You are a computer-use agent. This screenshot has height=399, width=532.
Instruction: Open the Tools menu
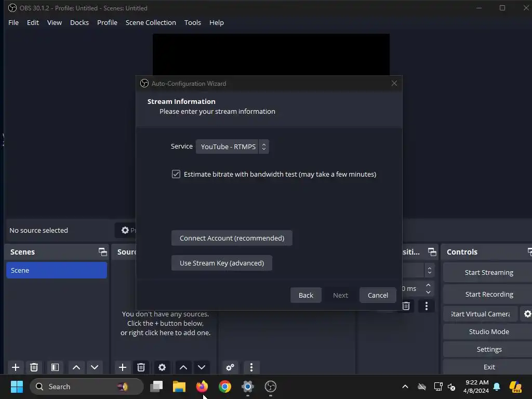tap(192, 22)
